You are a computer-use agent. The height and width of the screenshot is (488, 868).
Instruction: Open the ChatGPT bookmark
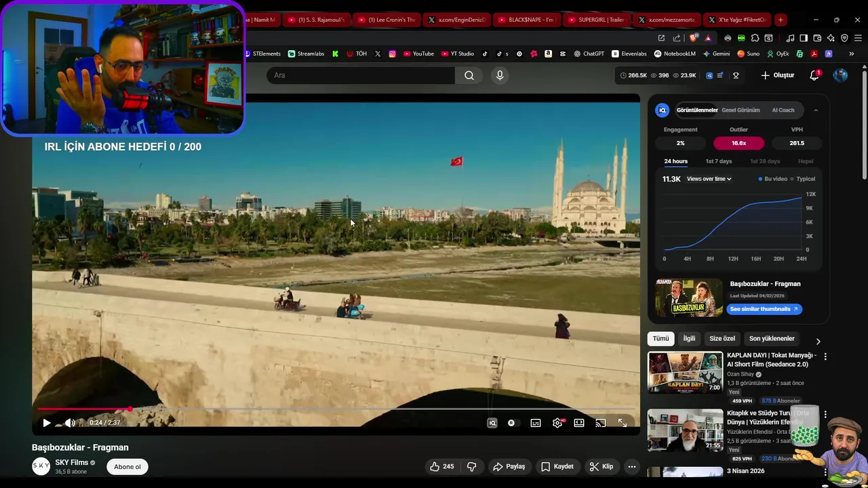(x=589, y=54)
